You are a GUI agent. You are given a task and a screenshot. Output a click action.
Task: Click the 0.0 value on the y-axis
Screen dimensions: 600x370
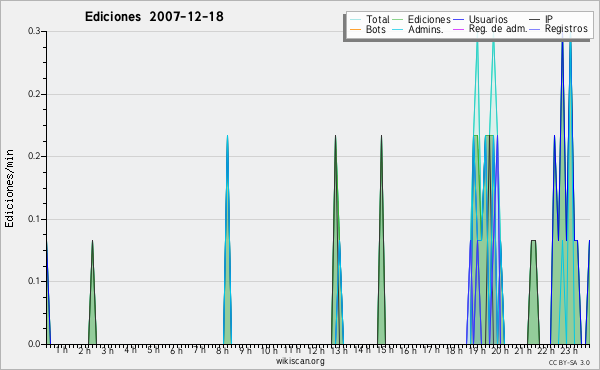pyautogui.click(x=34, y=344)
